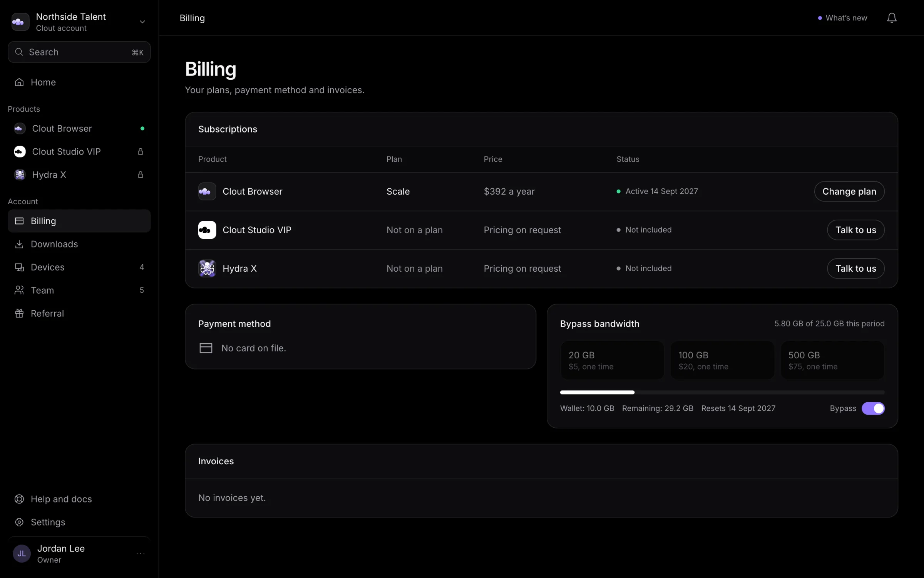The height and width of the screenshot is (578, 924).
Task: Click Talk to us for Hydra X
Action: [855, 268]
